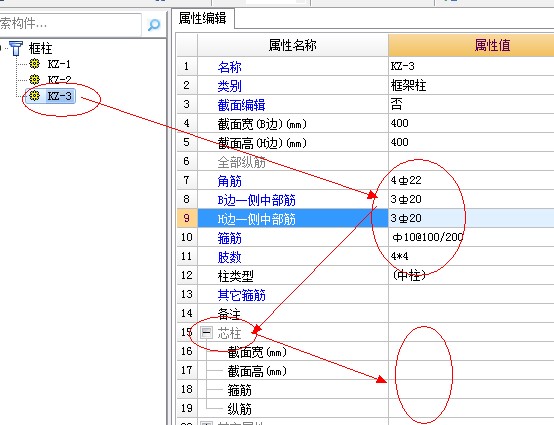554x425 pixels.
Task: Select KZ-2 in the tree
Action: (x=59, y=79)
